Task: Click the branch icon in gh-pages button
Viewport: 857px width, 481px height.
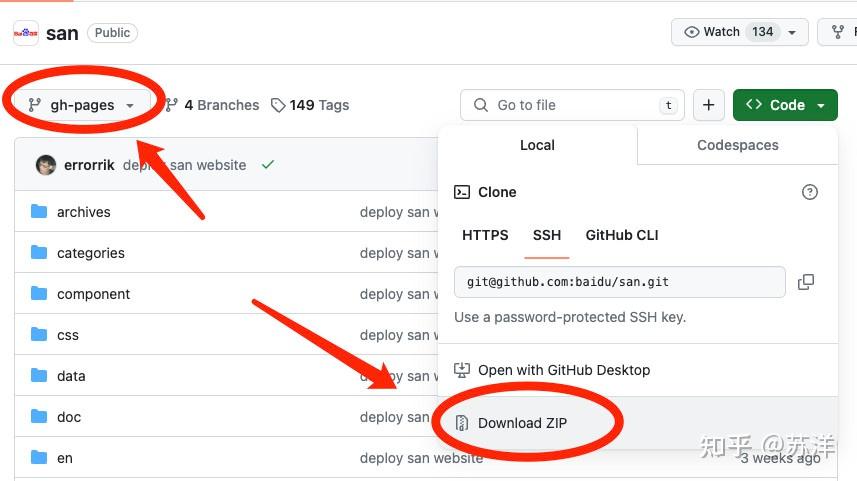Action: tap(34, 105)
